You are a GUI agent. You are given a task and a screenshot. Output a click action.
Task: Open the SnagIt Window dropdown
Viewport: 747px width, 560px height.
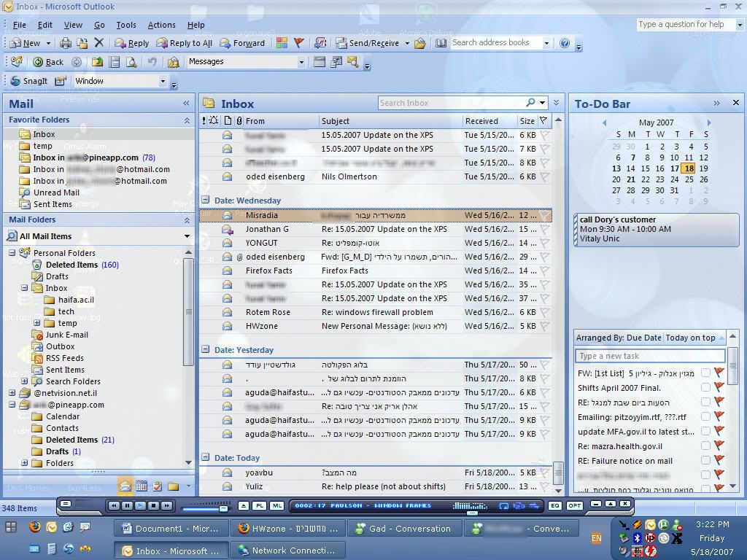[x=163, y=81]
